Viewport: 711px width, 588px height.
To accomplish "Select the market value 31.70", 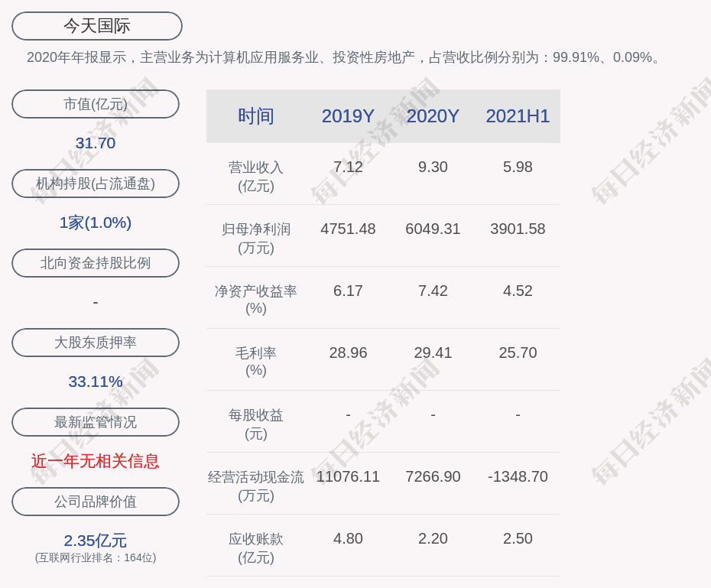I will click(96, 143).
